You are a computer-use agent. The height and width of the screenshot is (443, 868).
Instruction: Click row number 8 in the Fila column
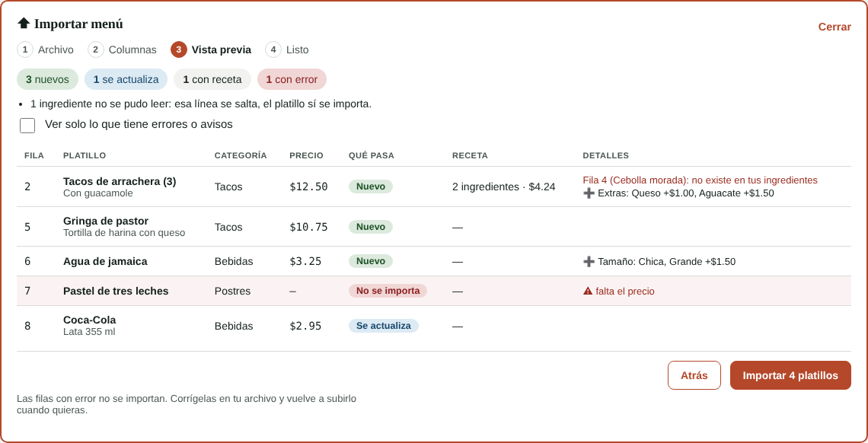click(27, 327)
